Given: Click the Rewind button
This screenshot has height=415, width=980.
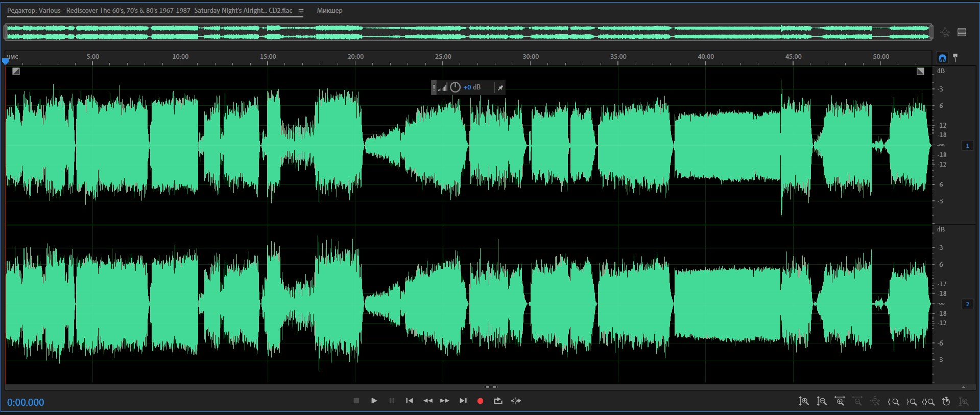Looking at the screenshot, I should pyautogui.click(x=427, y=401).
